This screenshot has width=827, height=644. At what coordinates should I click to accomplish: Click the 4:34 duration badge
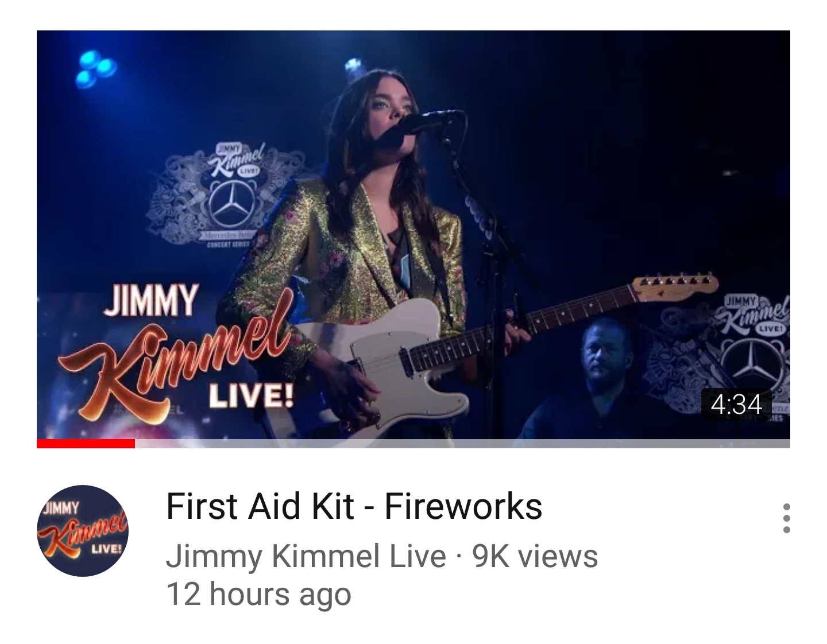click(x=736, y=404)
